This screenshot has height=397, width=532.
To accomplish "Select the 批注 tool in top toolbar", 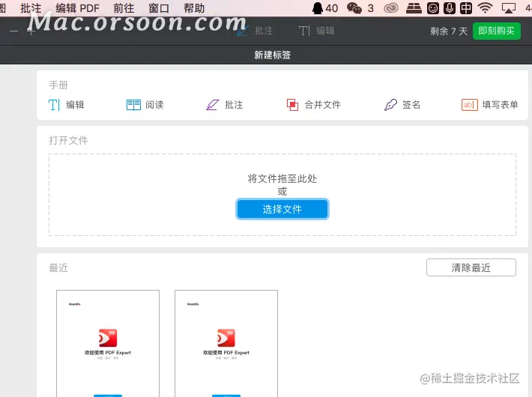I will 255,31.
